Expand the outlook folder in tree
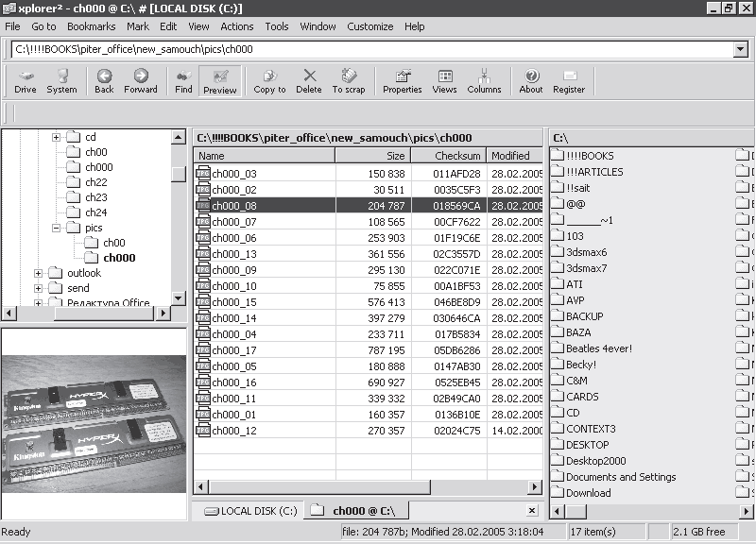Viewport: 756px width, 544px height. pyautogui.click(x=39, y=273)
